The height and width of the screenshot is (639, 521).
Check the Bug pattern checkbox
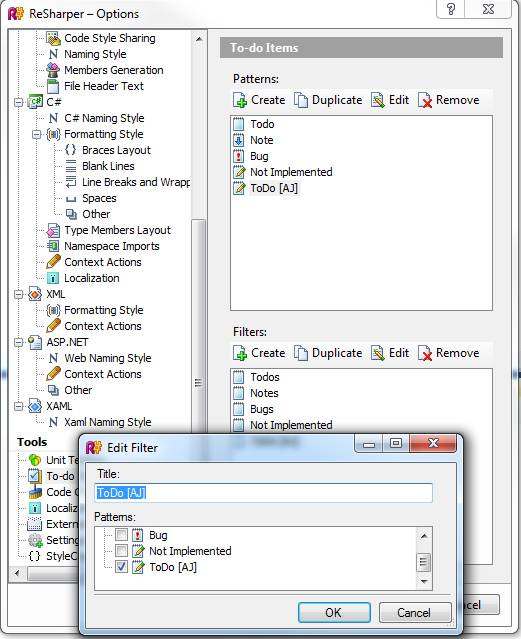tap(121, 535)
